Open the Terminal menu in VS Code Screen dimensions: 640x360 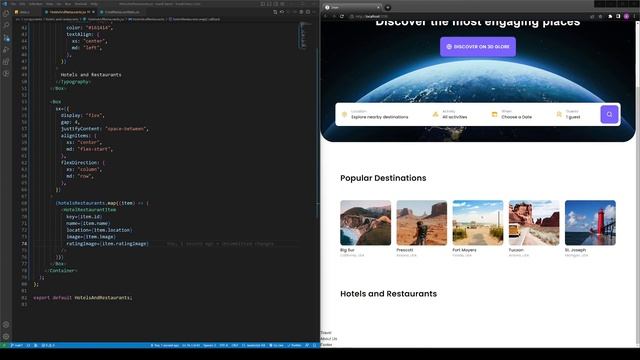pos(80,4)
